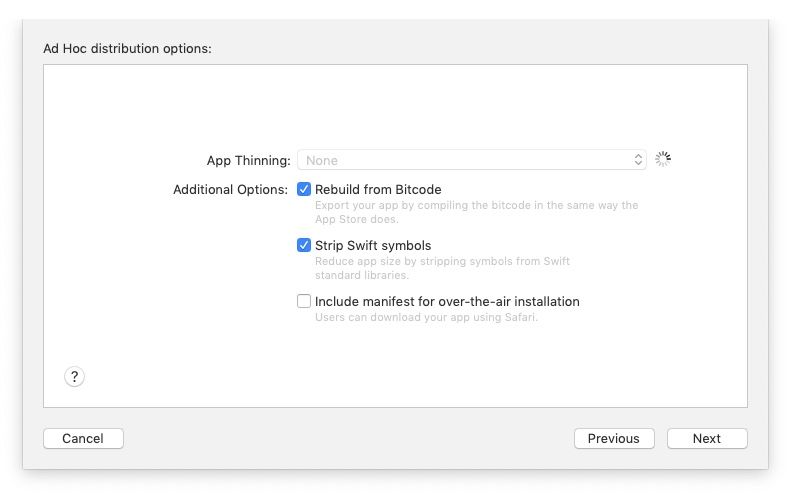The image size is (791, 496).
Task: Click the Additional Options field label
Action: pos(231,190)
